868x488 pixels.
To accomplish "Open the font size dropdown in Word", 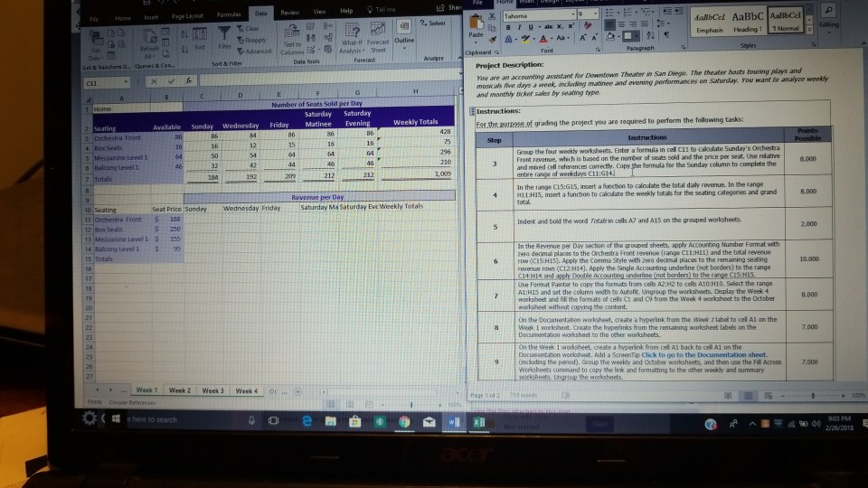I will tap(596, 14).
